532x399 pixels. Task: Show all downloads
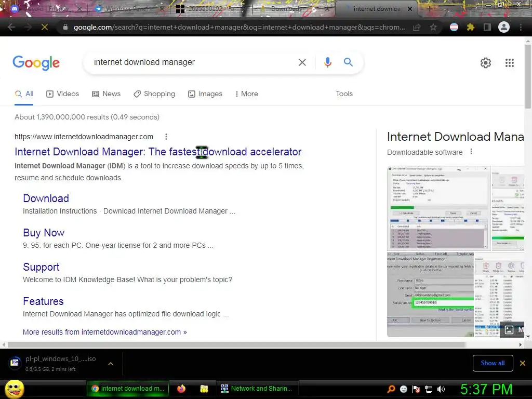pyautogui.click(x=493, y=363)
